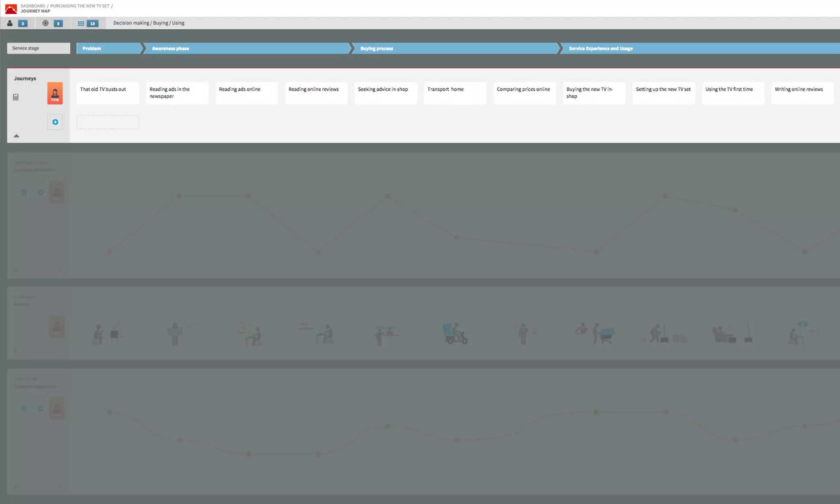This screenshot has height=504, width=840.
Task: Add a new persona with plus icon
Action: 55,122
